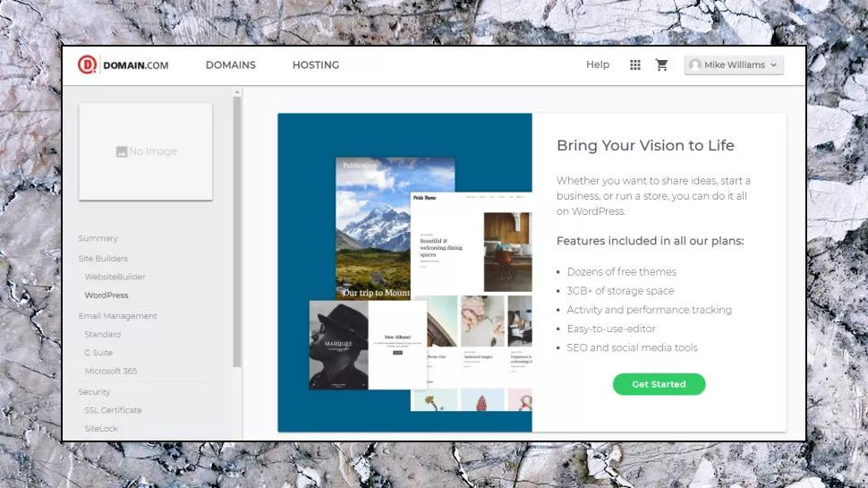Screen dimensions: 868x488
Task: Open the DOMAINS menu
Action: point(231,64)
